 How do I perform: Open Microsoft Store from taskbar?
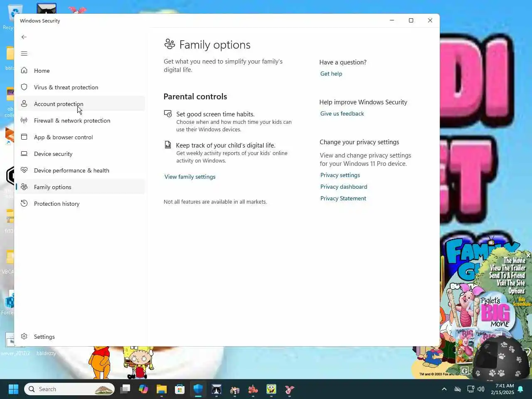pos(180,389)
